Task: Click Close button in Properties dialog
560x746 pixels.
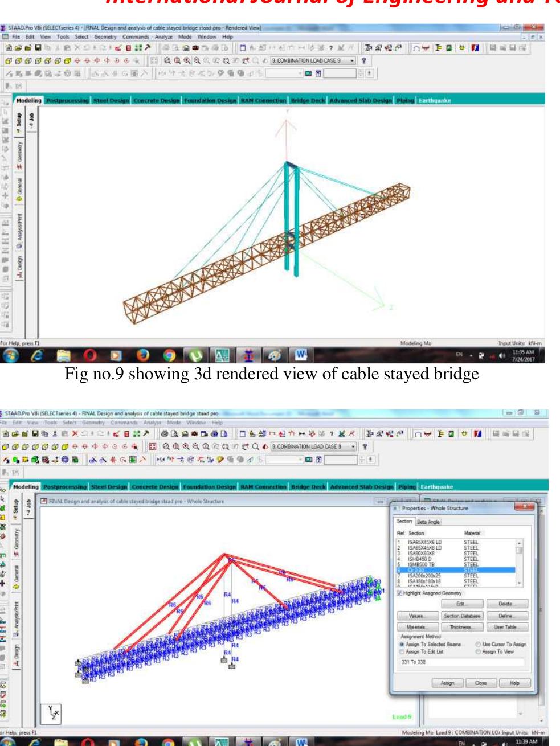Action: pyautogui.click(x=481, y=683)
